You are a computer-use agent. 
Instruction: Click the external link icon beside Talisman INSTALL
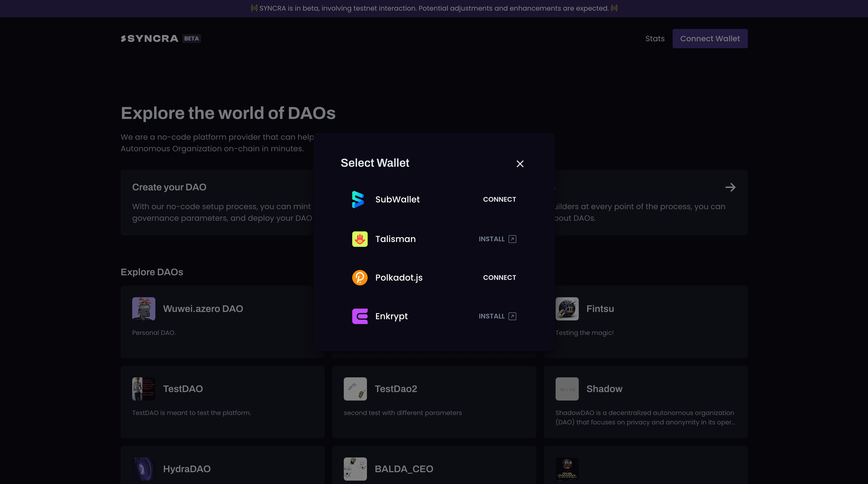[512, 239]
